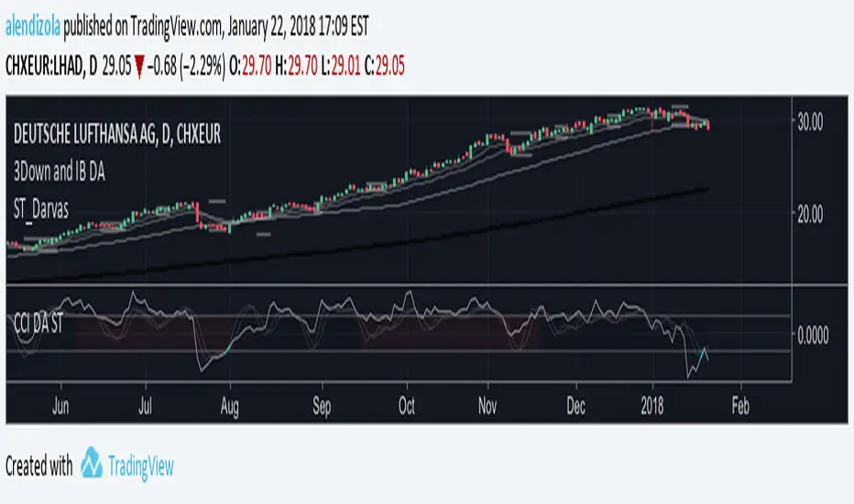This screenshot has height=504, width=854.
Task: Click the Sep label on time axis
Action: 322,407
